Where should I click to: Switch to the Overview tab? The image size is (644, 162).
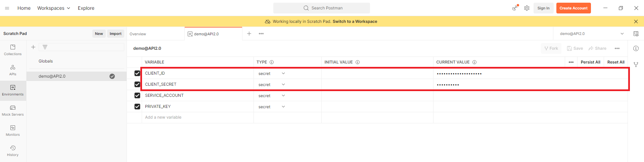(x=138, y=34)
